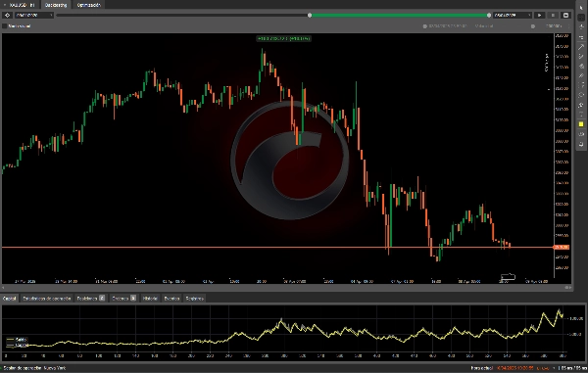This screenshot has width=588, height=373.
Task: Expand the arrow beside the XAUUSD label
Action: 5,5
